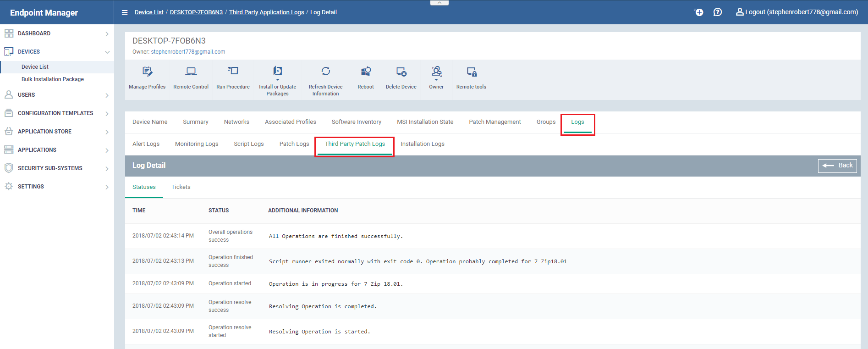Click 'Overall operations success' status cell
The width and height of the screenshot is (868, 349).
pos(231,236)
